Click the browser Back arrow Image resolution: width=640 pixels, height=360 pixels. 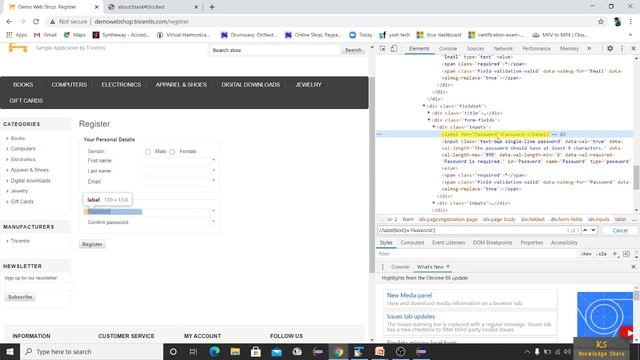(x=9, y=22)
